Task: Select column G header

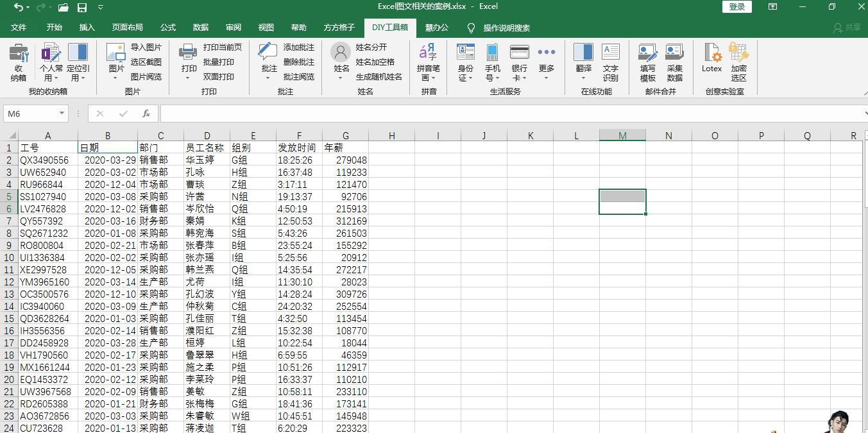Action: pos(346,135)
